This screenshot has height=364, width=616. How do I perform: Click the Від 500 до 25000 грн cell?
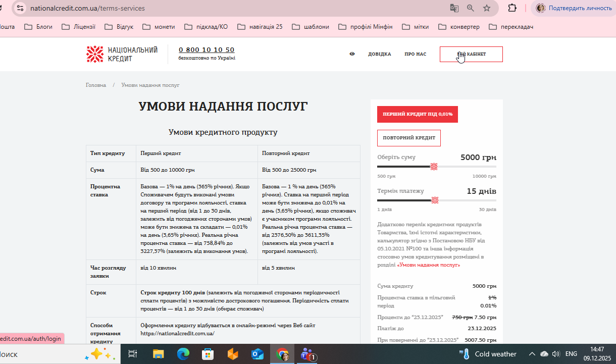coord(309,170)
